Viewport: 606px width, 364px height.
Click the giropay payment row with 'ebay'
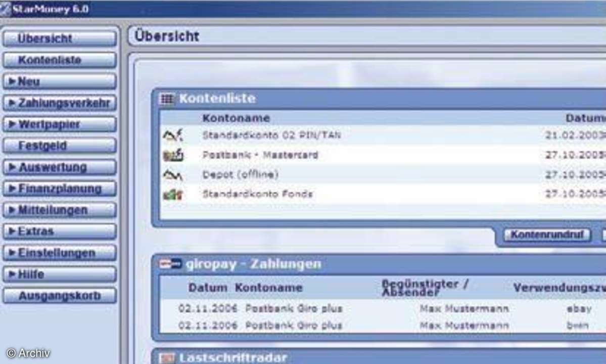(383, 308)
